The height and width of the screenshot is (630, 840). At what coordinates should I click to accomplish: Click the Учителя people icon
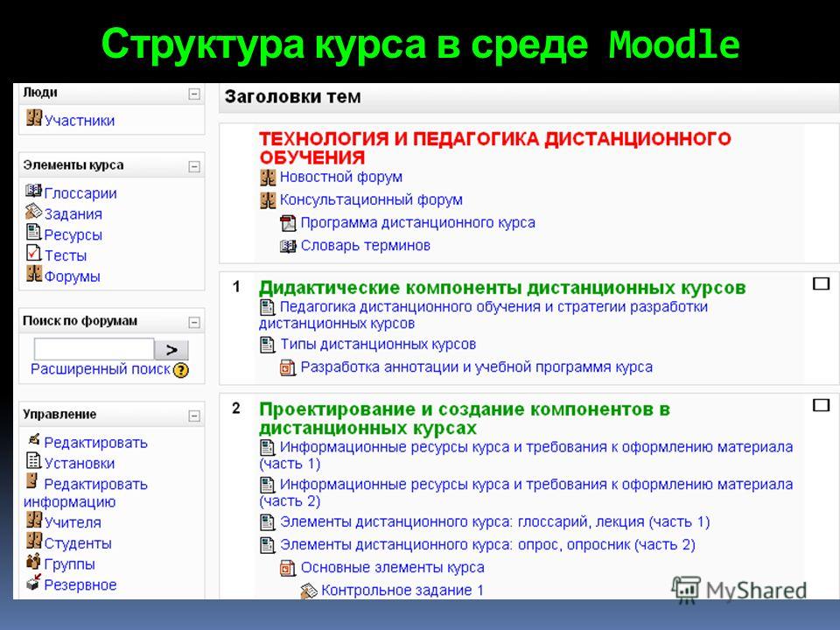click(x=34, y=520)
